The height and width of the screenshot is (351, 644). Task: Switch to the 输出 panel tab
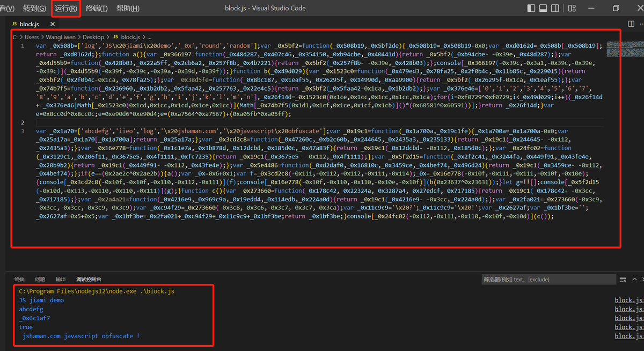[61, 279]
